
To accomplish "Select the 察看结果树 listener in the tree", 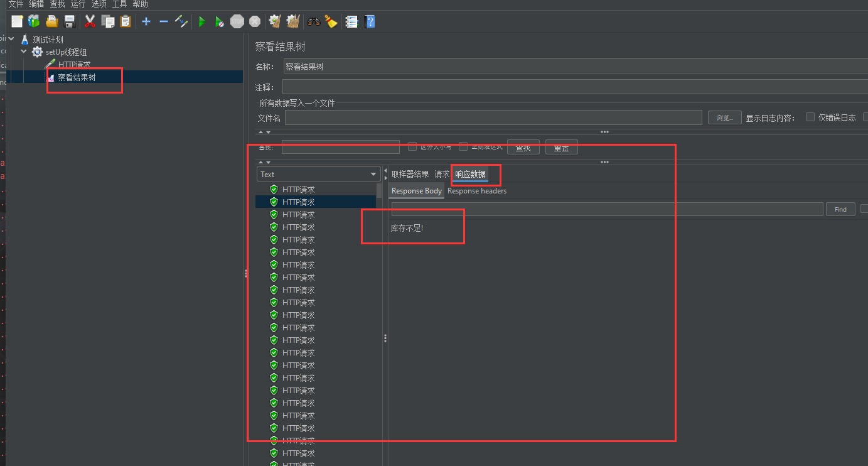I will pos(77,77).
